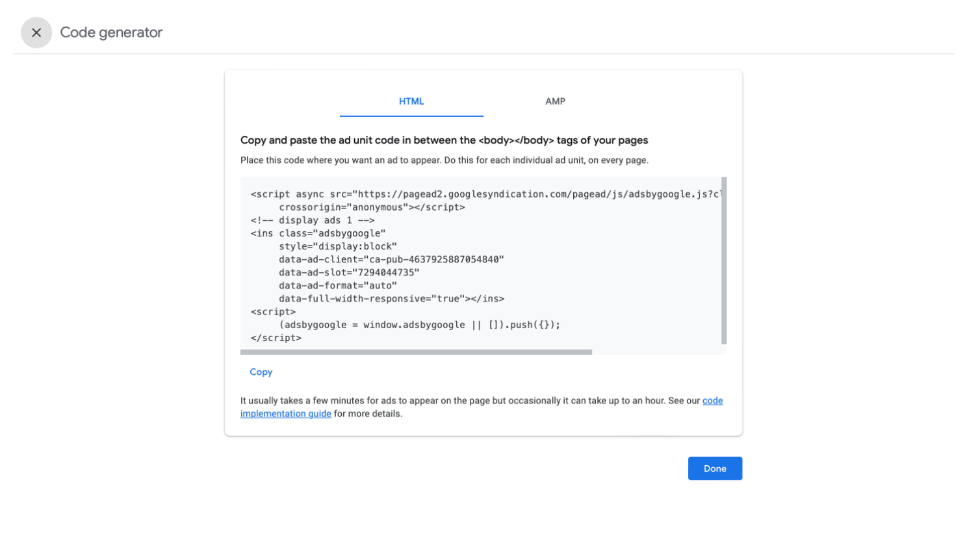Viewport: 967px width, 560px height.
Task: Click the horizontal scrollbar below the code
Action: [x=416, y=352]
